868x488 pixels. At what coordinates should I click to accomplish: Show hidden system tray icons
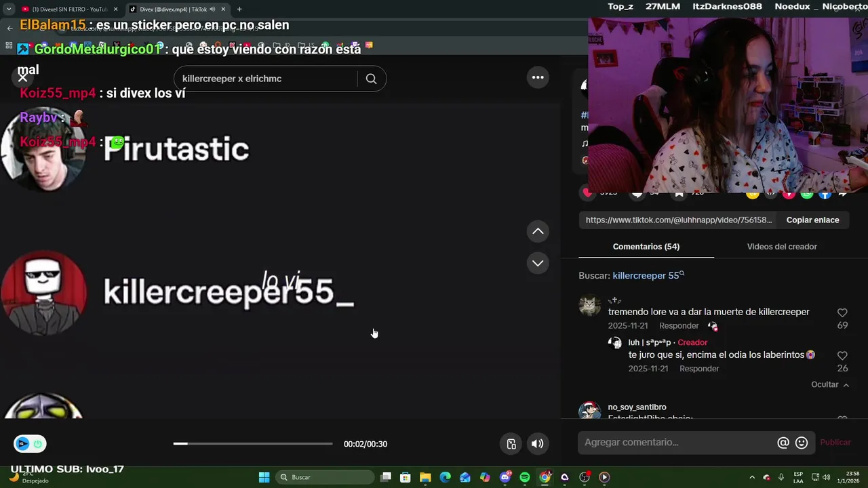(x=751, y=477)
